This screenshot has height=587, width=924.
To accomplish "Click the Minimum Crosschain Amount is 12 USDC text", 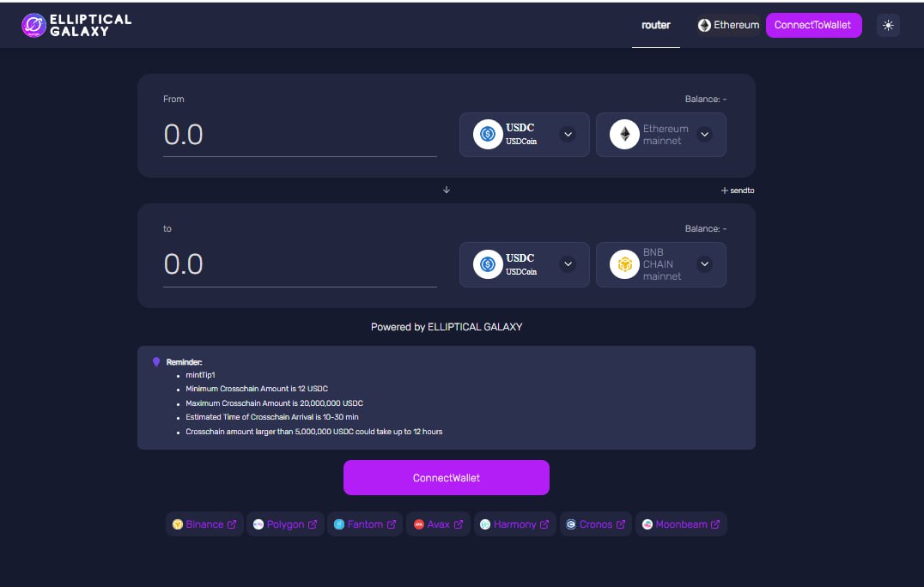I will [257, 389].
